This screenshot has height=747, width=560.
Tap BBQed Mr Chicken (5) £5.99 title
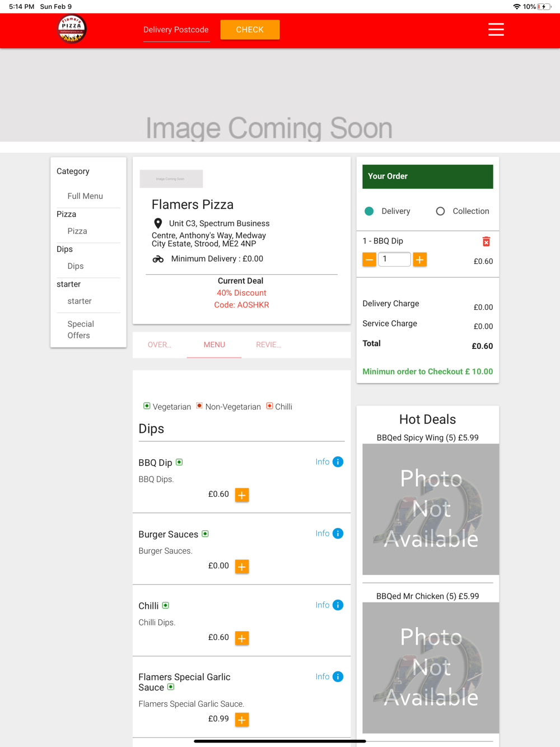428,596
